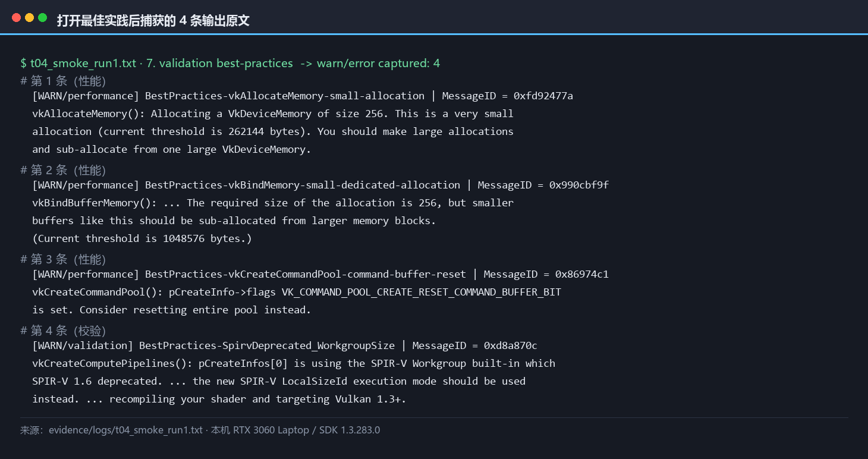
Task: Click the vkBindMemory-small-dedicated-allocation warning line
Action: click(x=320, y=185)
